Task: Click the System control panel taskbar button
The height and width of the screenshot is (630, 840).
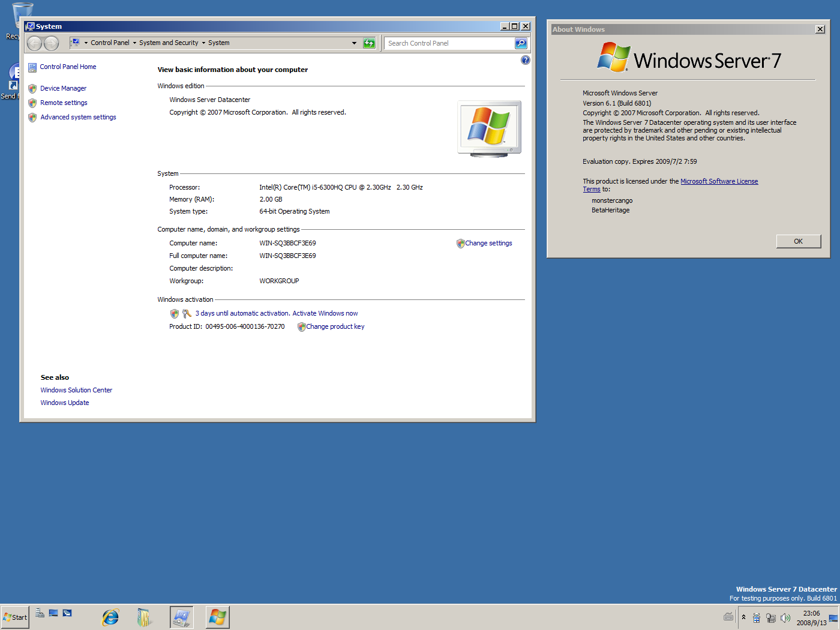Action: click(x=181, y=617)
